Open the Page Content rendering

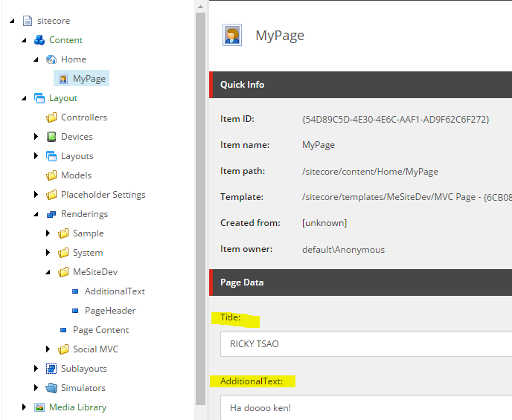[100, 330]
